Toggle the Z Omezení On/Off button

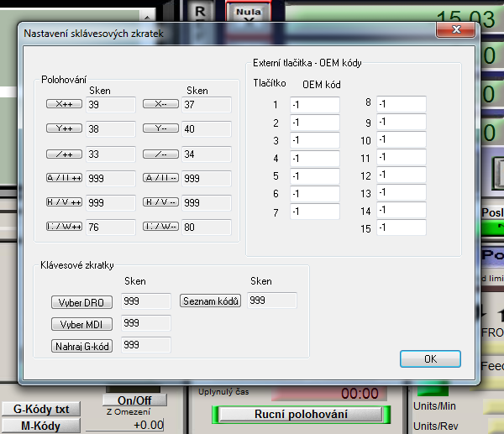point(134,400)
